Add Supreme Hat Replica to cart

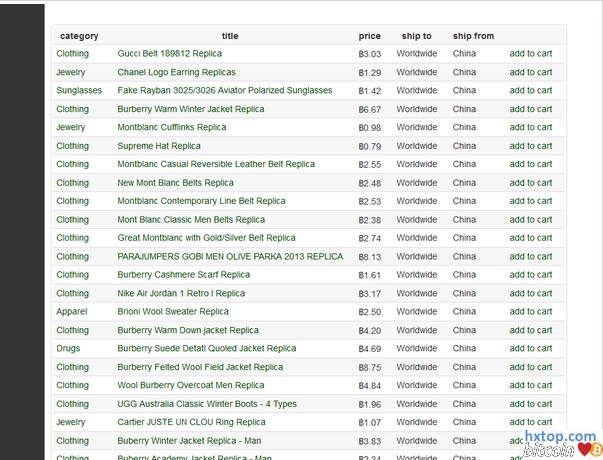[x=530, y=146]
